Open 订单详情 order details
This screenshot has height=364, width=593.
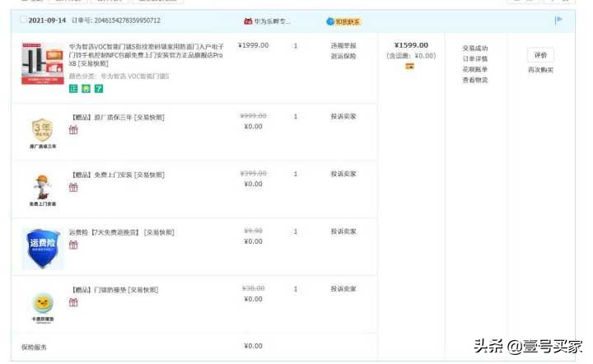click(475, 58)
